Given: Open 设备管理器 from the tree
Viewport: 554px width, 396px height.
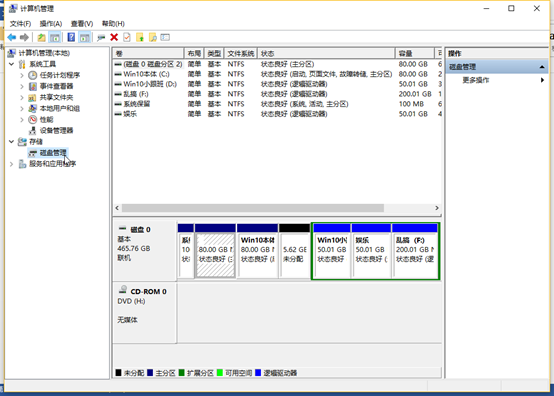Looking at the screenshot, I should pyautogui.click(x=56, y=130).
